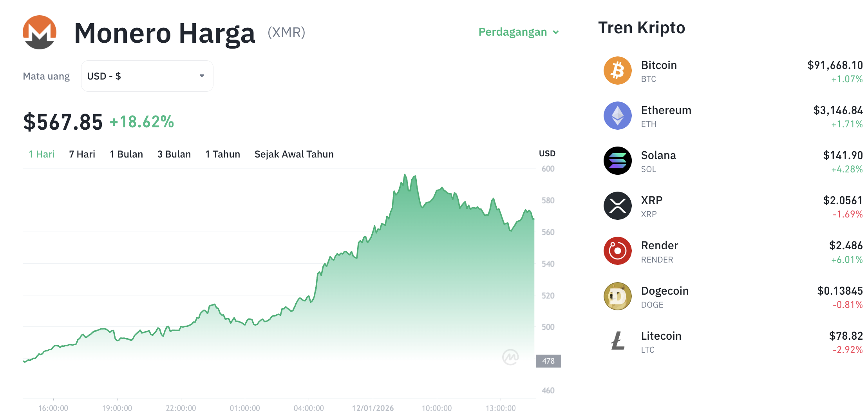Click the Dogecoin coin icon

(617, 297)
